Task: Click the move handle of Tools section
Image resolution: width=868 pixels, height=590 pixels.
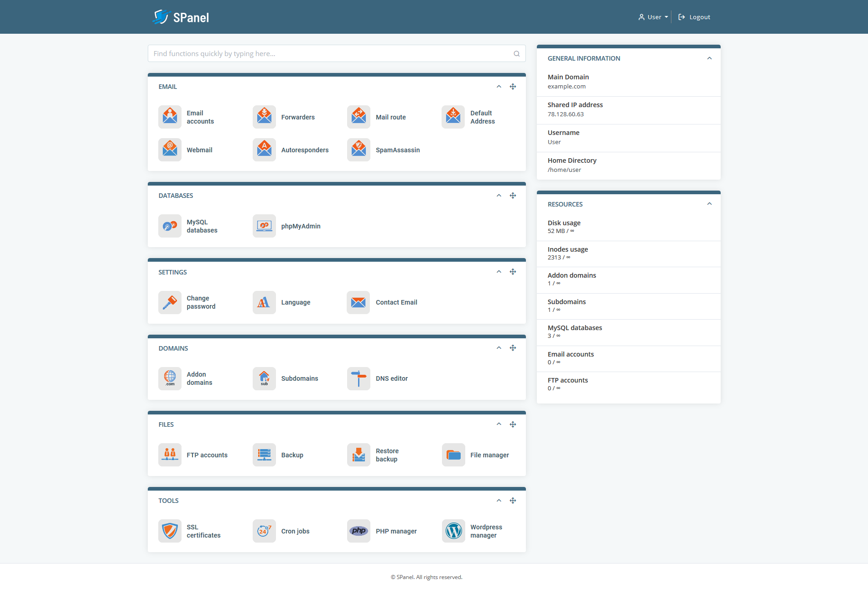Action: click(513, 501)
